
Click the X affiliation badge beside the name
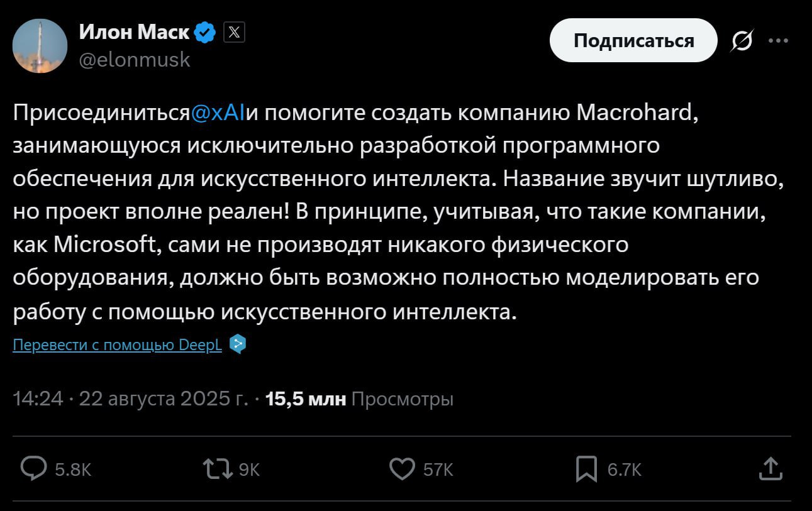coord(234,32)
